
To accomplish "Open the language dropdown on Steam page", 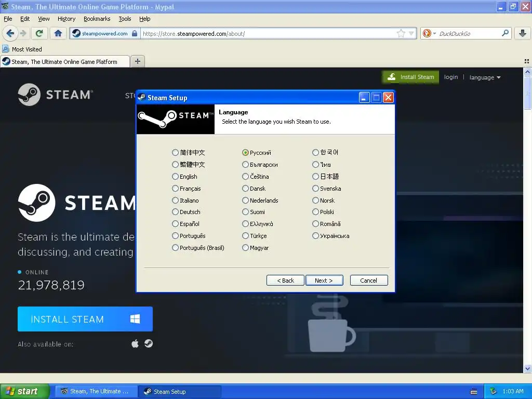I will pyautogui.click(x=485, y=77).
